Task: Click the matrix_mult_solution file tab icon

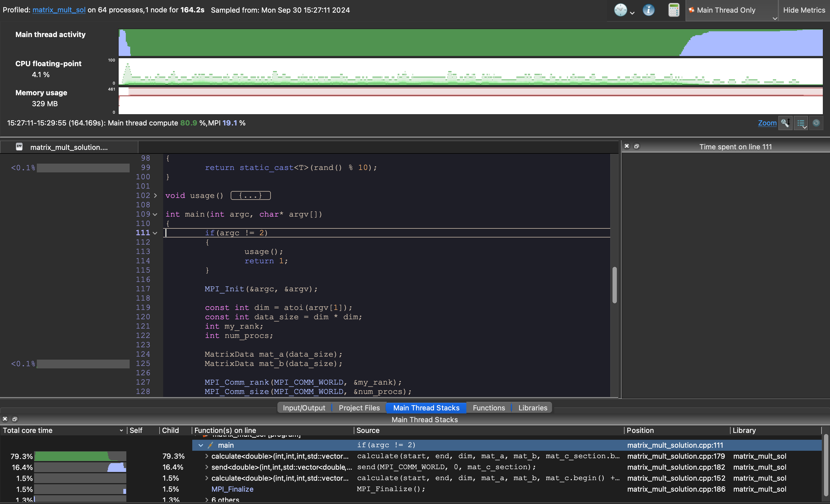Action: (x=19, y=147)
